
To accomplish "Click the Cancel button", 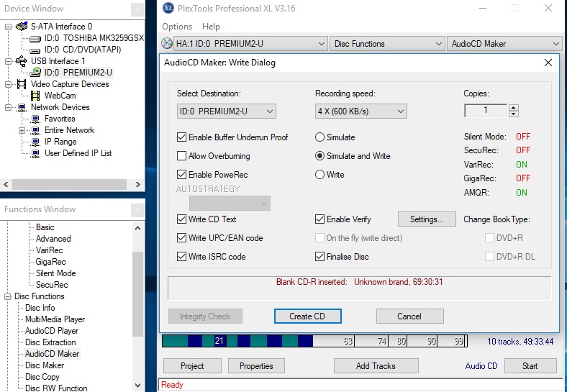I will point(409,316).
